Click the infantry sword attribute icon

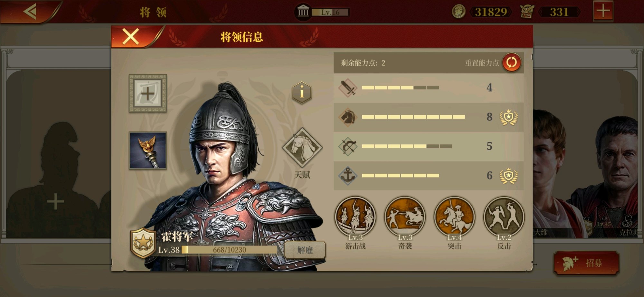(x=348, y=88)
